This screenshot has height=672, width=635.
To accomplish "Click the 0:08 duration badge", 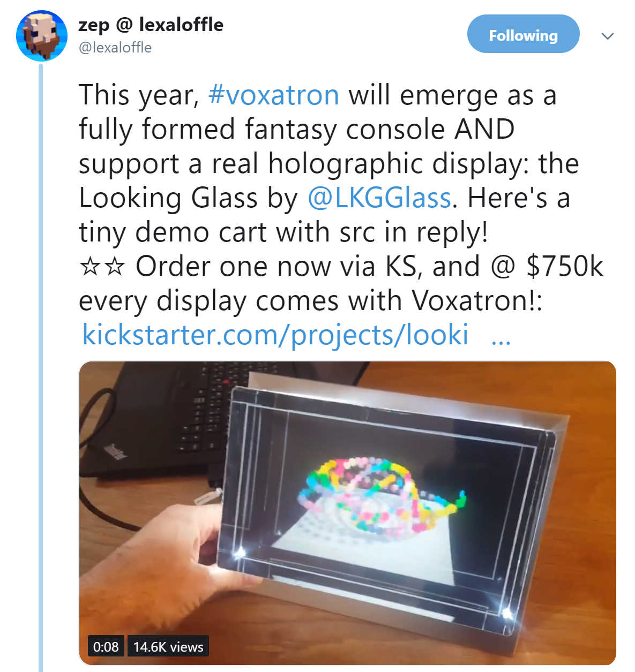I will click(x=106, y=646).
